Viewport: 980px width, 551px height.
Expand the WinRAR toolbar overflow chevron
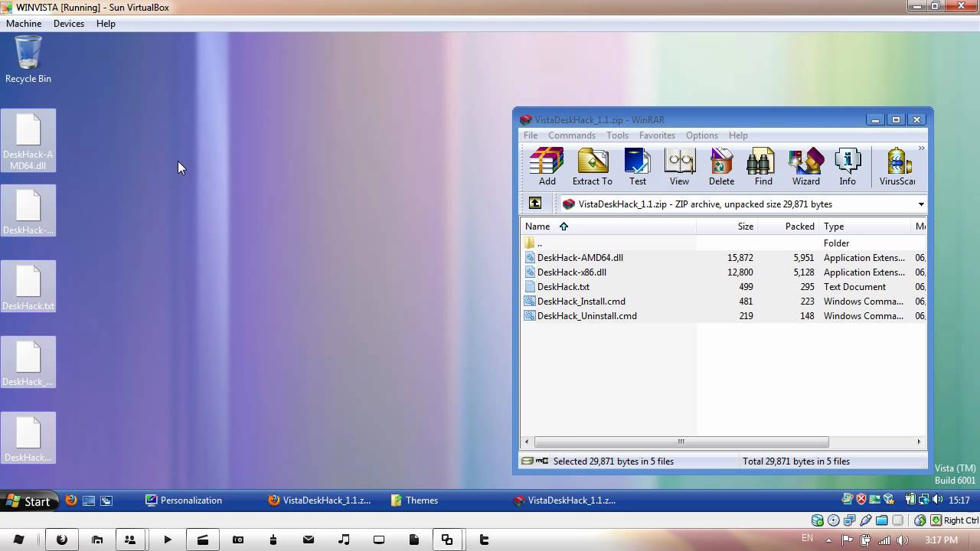point(921,148)
